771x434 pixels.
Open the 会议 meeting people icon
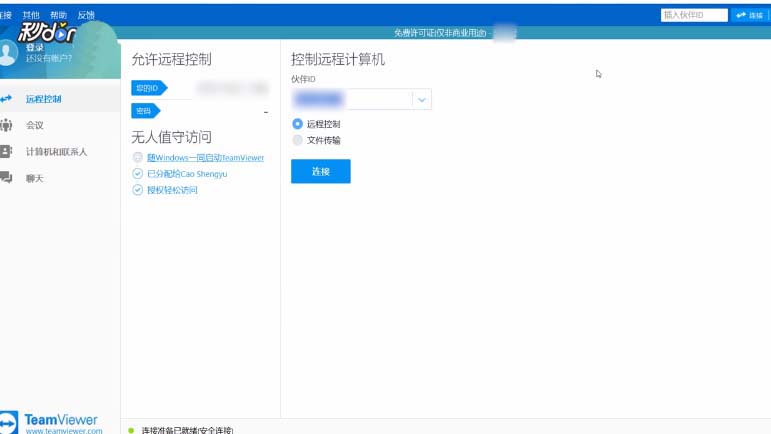[x=5, y=125]
